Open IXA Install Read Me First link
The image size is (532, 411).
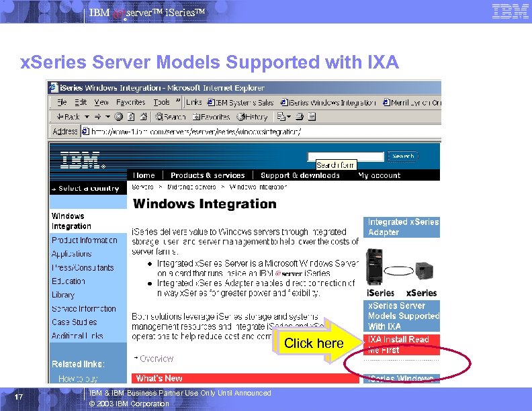point(402,345)
